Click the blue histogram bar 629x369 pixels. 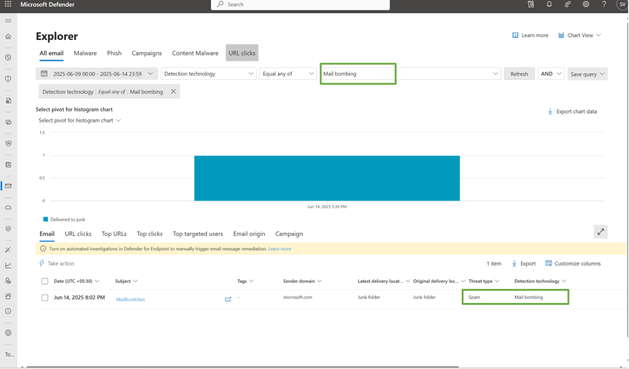coord(327,178)
